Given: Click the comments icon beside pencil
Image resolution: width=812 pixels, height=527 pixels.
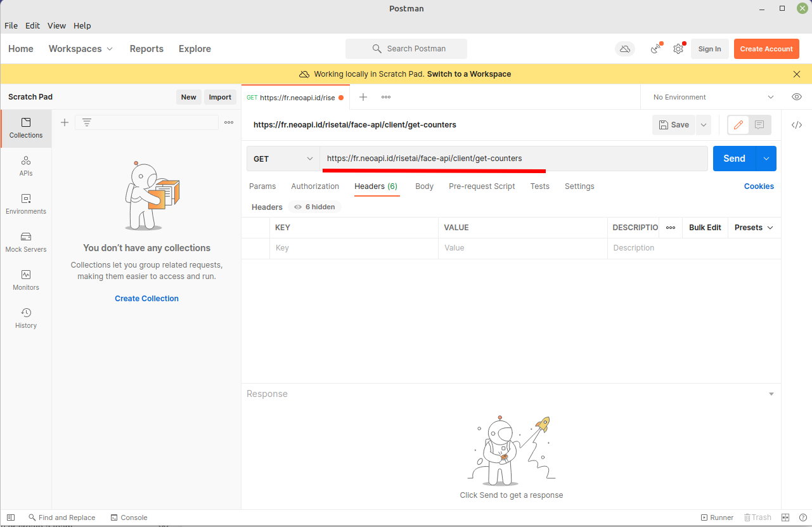Looking at the screenshot, I should (759, 125).
